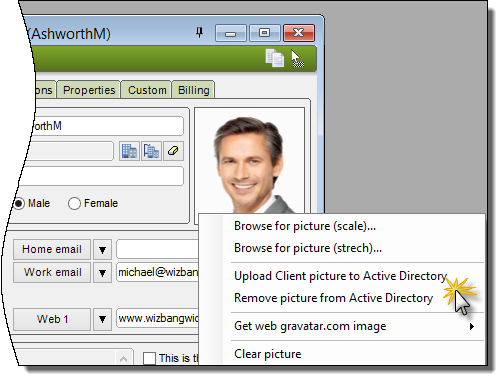
Task: Switch to the Properties tab
Action: pyautogui.click(x=90, y=91)
